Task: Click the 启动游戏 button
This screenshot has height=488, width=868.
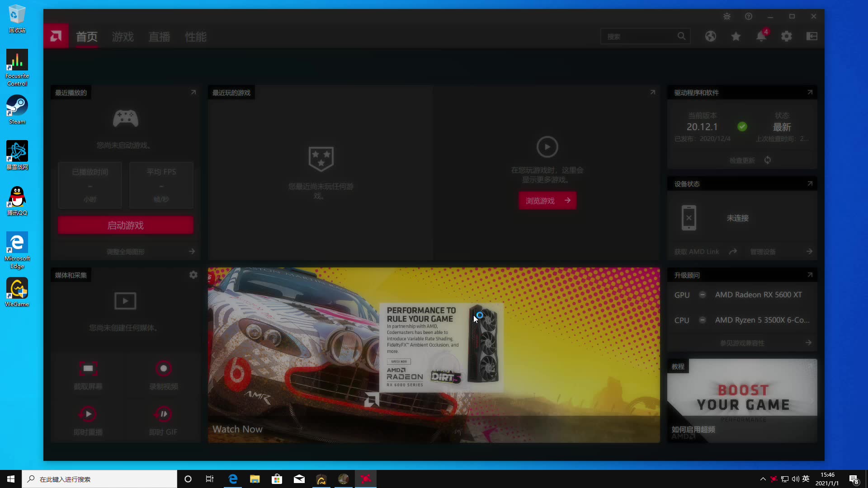Action: (125, 225)
